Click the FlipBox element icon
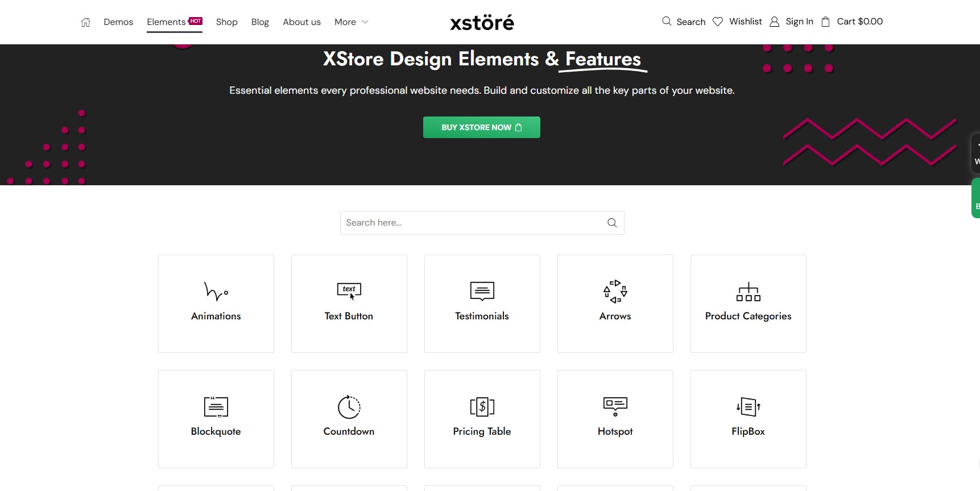Viewport: 980px width, 491px height. (x=749, y=407)
